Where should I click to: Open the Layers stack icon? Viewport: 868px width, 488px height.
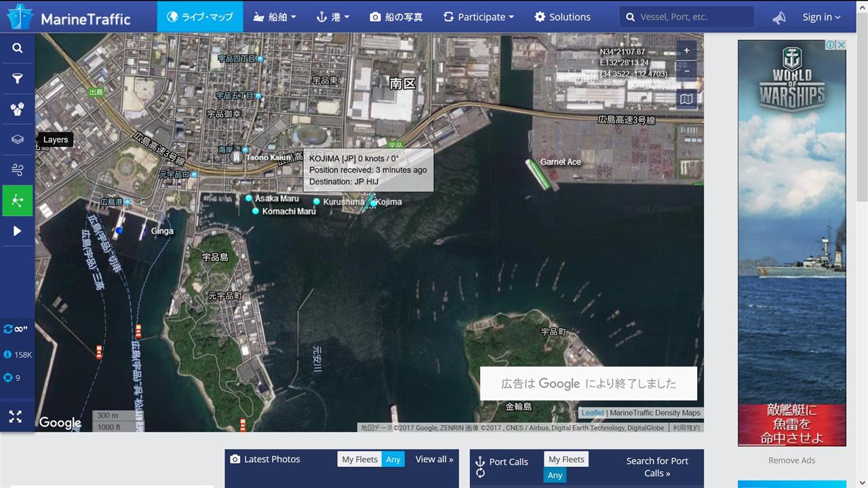[18, 140]
